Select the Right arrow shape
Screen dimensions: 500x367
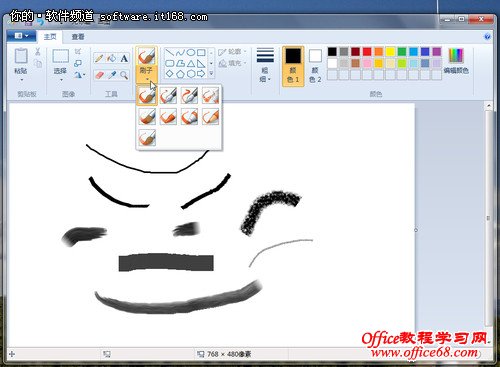click(201, 74)
